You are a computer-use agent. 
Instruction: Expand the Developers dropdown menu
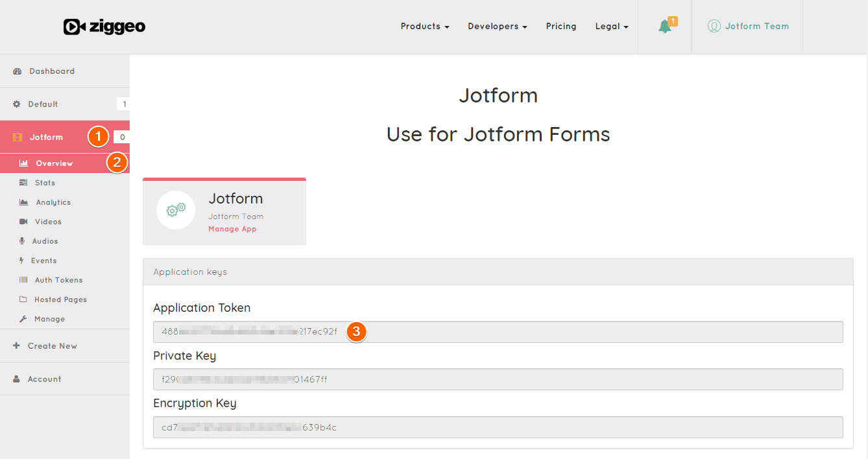click(497, 27)
